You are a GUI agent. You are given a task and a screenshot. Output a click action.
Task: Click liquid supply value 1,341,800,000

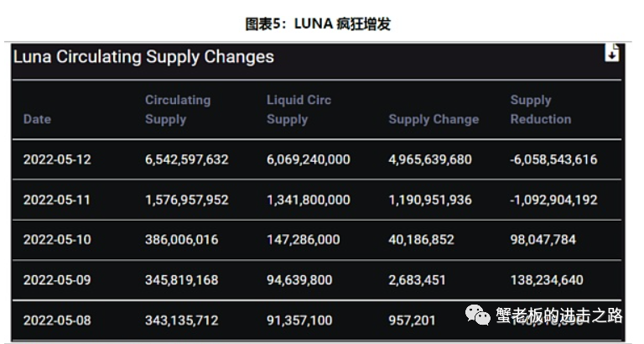tap(309, 200)
